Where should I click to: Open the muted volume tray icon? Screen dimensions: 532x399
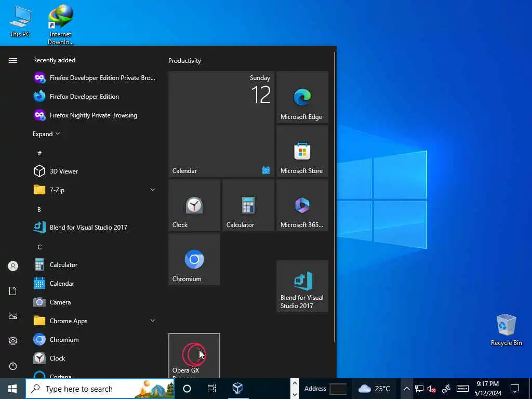(432, 389)
